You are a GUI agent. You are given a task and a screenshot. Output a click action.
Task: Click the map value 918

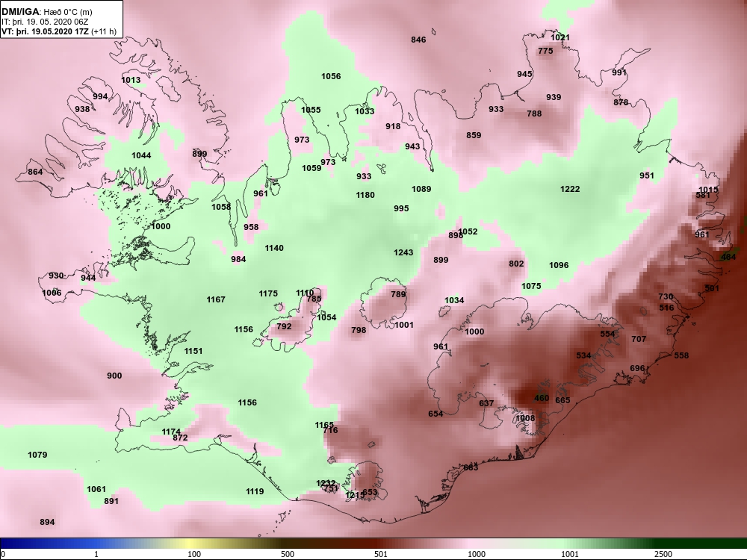(x=393, y=126)
